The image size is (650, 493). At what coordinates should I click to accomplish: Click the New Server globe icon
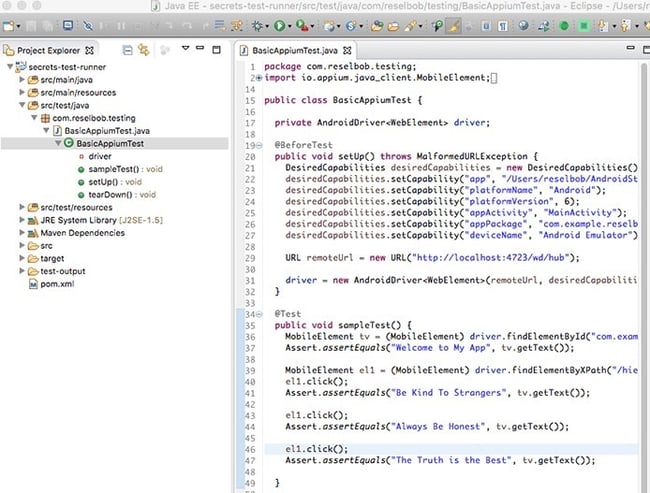[x=330, y=26]
